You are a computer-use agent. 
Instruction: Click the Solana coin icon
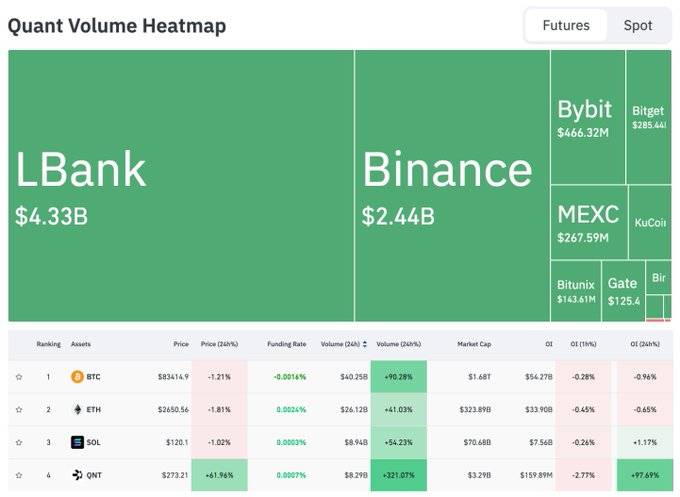click(77, 442)
